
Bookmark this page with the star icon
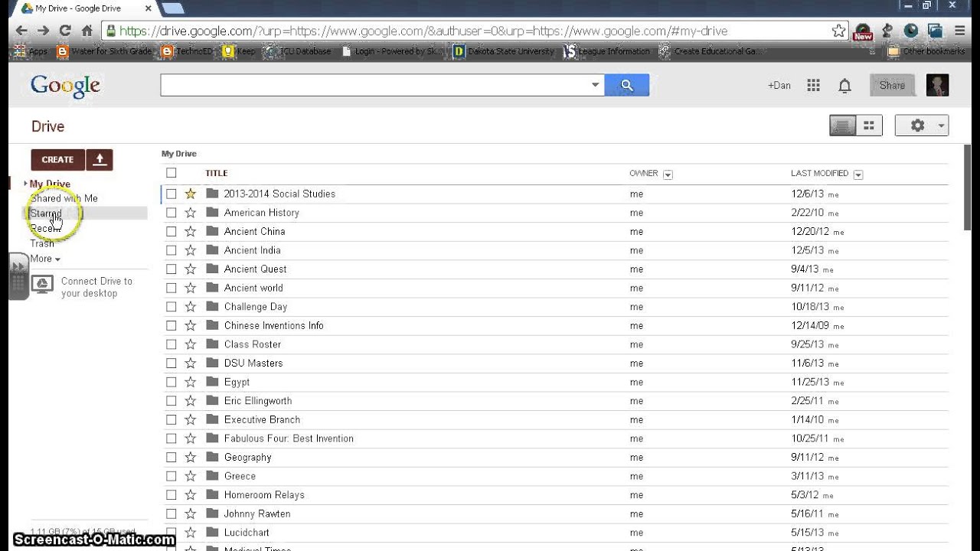coord(838,31)
